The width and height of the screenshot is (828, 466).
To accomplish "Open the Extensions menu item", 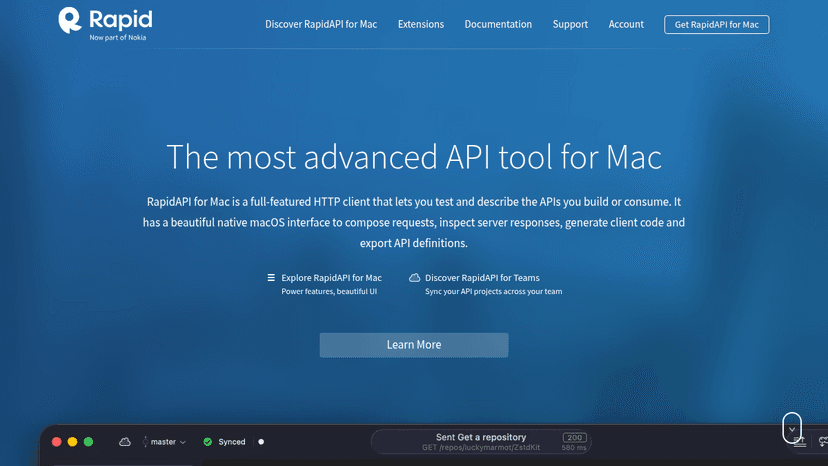I will pos(421,24).
